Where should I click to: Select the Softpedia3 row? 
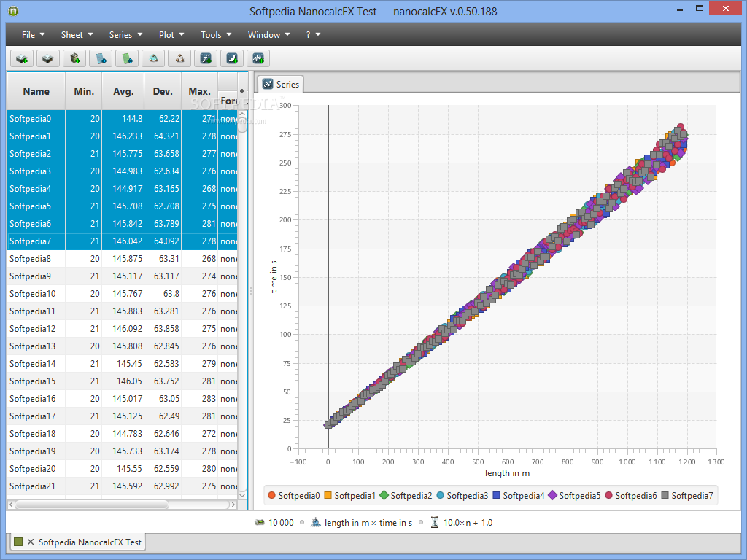tap(123, 171)
